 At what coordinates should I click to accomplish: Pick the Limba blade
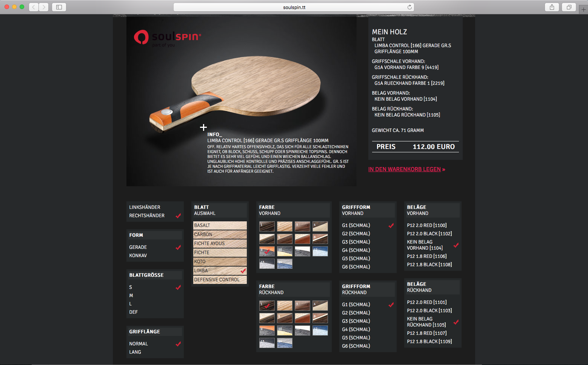220,271
